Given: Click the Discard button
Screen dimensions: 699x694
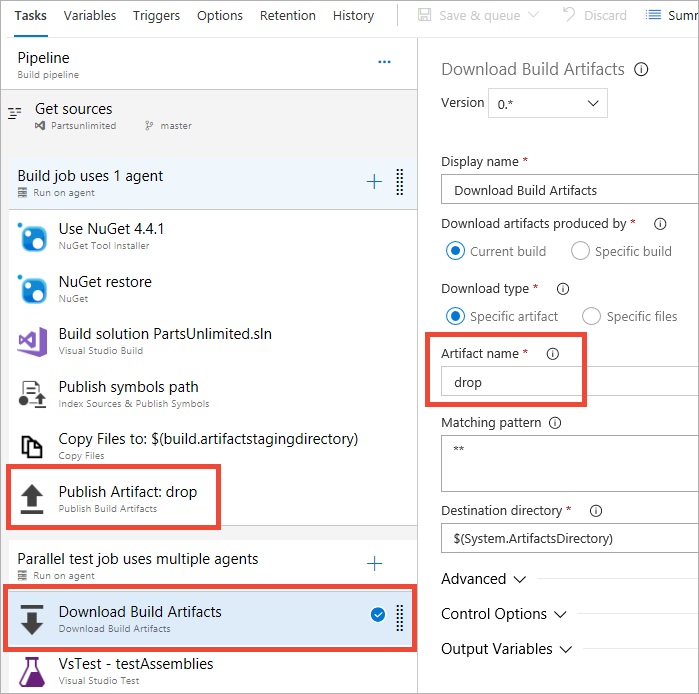Looking at the screenshot, I should click(x=595, y=15).
